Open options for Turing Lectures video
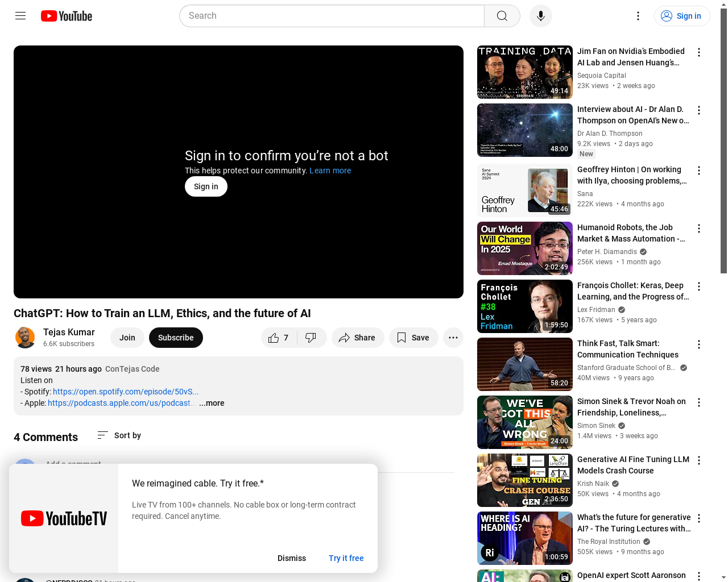Viewport: 728px width, 582px height. [699, 518]
